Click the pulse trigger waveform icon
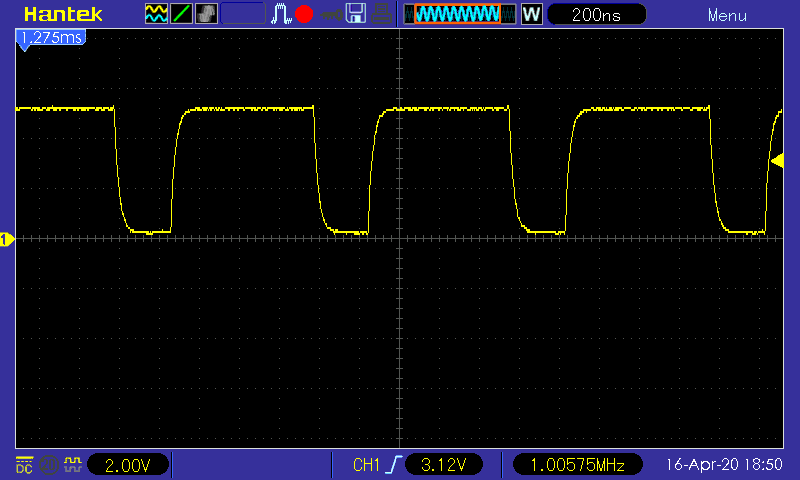Screen dimensions: 800x480 (x=281, y=14)
